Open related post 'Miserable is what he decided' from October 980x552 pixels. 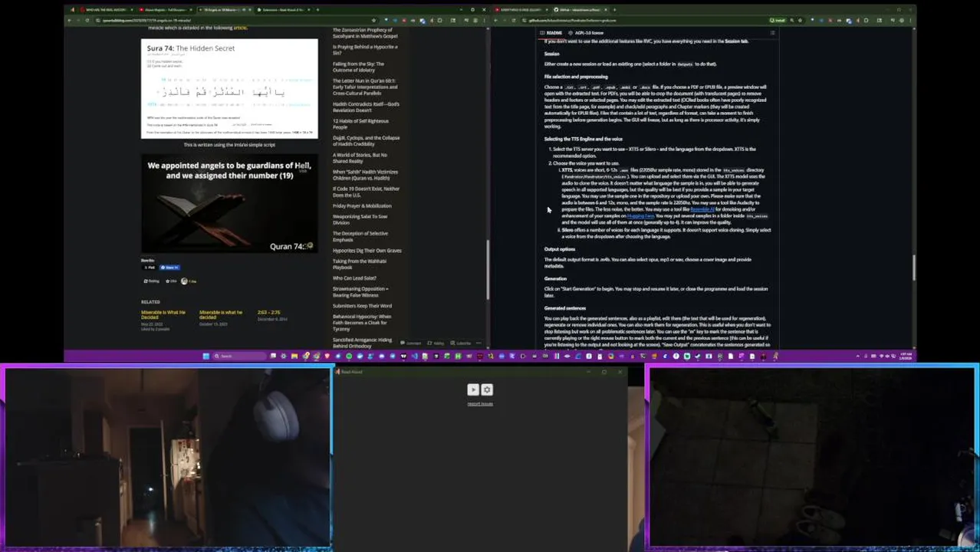(x=221, y=314)
